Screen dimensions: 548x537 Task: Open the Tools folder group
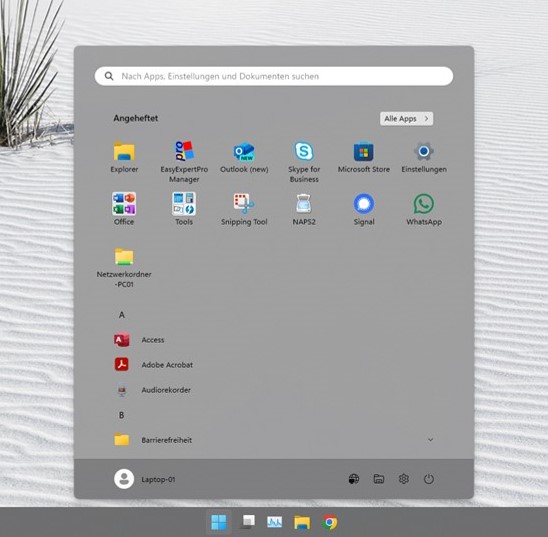(x=184, y=209)
